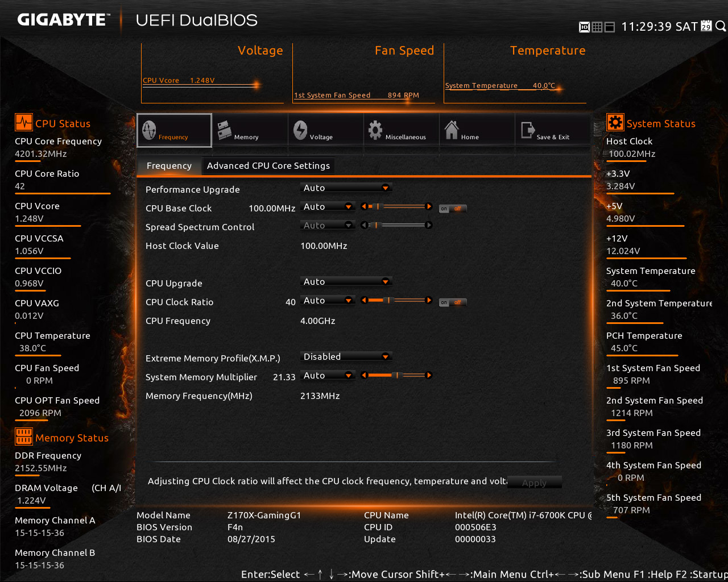This screenshot has width=728, height=582.
Task: Switch to Advanced CPU Core Settings tab
Action: tap(268, 166)
